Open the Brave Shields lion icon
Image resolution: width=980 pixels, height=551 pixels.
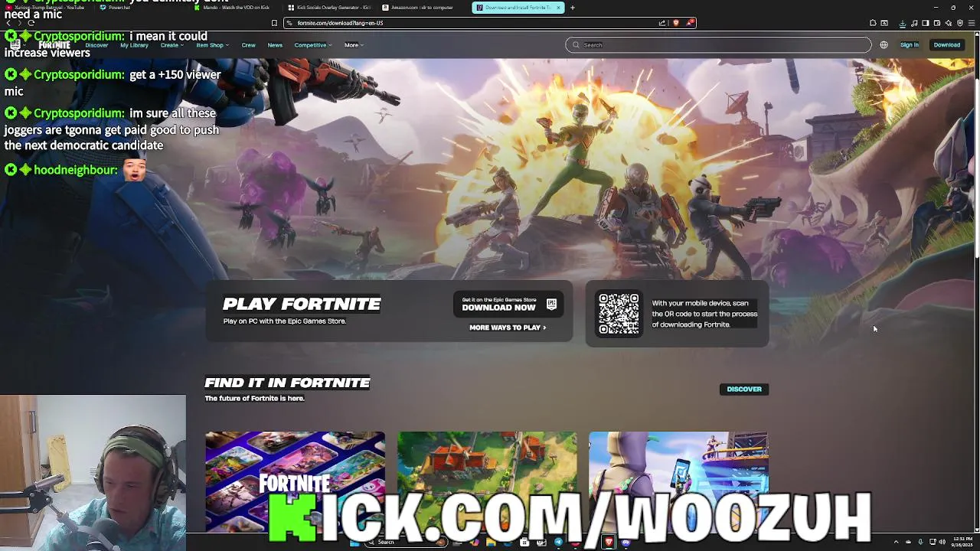[675, 23]
